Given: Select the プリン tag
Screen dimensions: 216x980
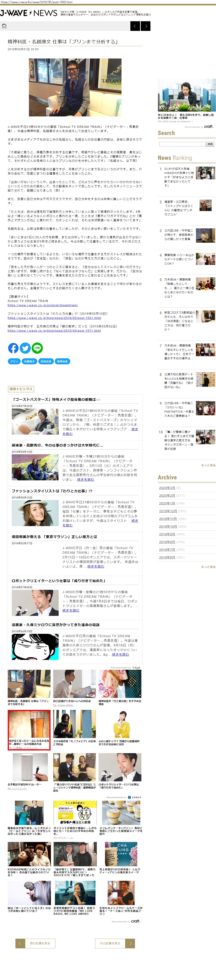Looking at the screenshot, I should (x=14, y=361).
